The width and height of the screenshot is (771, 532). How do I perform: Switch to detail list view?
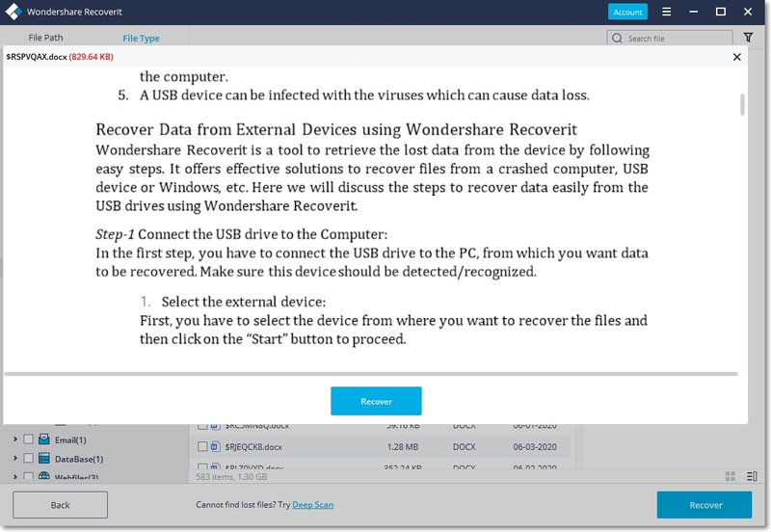point(752,476)
